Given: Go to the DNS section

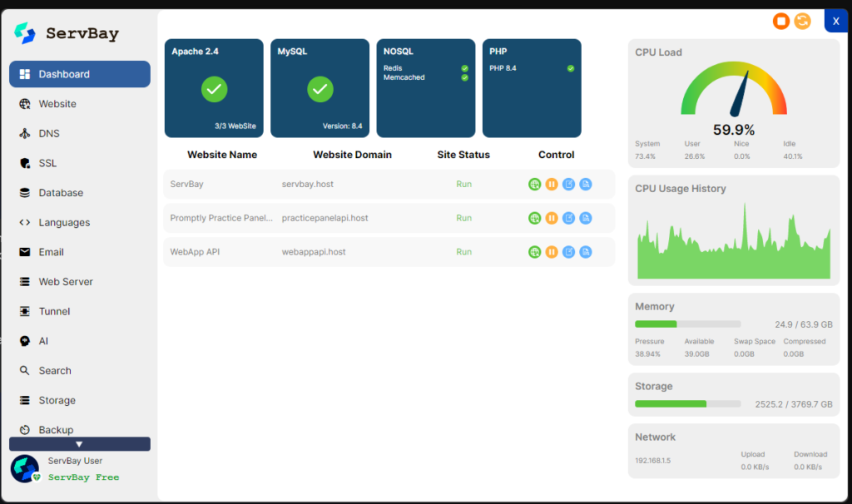Looking at the screenshot, I should [80, 134].
